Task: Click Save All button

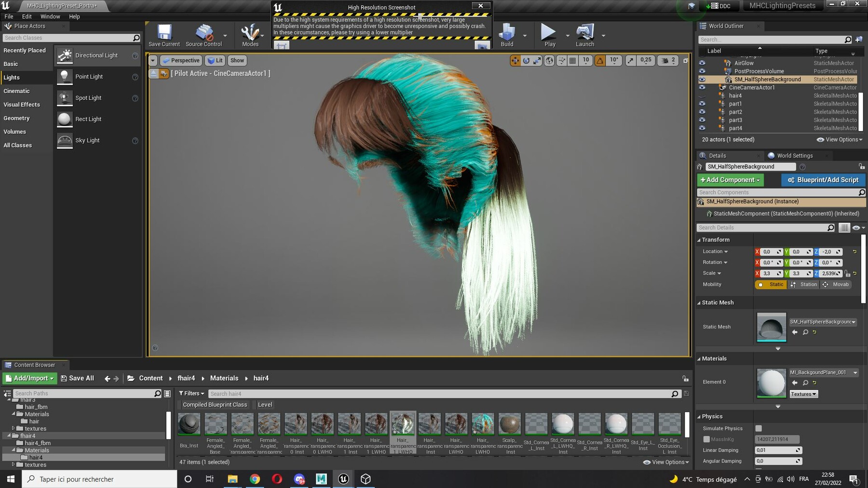Action: click(x=77, y=379)
